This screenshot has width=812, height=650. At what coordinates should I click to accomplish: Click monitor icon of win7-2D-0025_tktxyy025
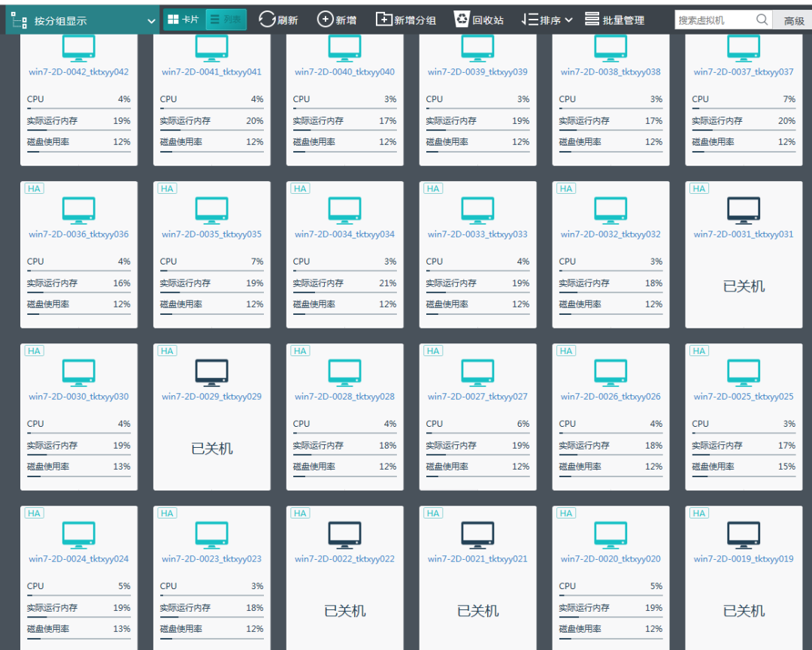pyautogui.click(x=744, y=373)
